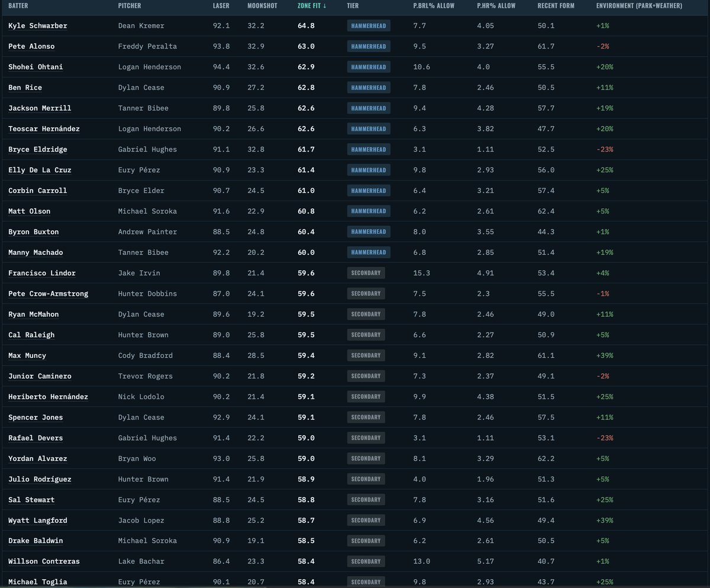Sort by P.HR% ALLOW column
The height and width of the screenshot is (588, 710).
coord(496,6)
